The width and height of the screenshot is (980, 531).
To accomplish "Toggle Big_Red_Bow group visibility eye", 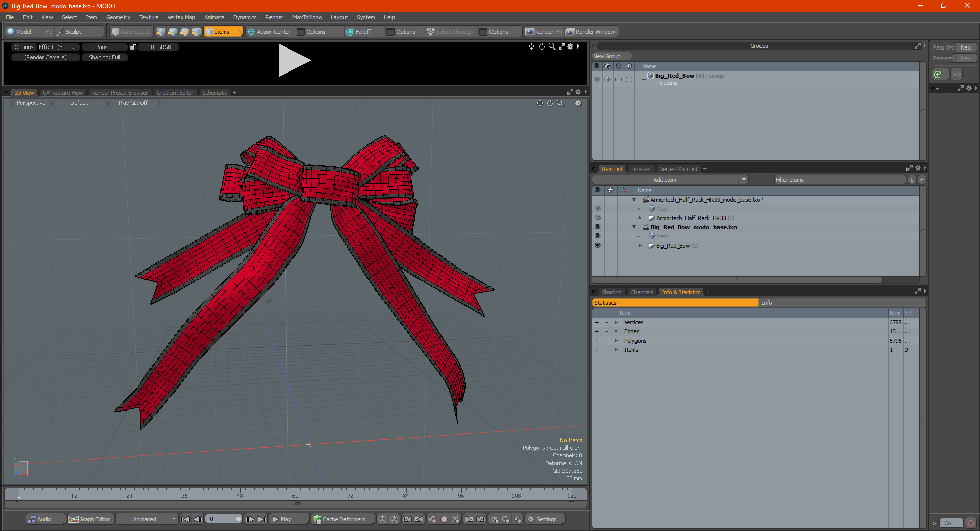I will coord(597,79).
